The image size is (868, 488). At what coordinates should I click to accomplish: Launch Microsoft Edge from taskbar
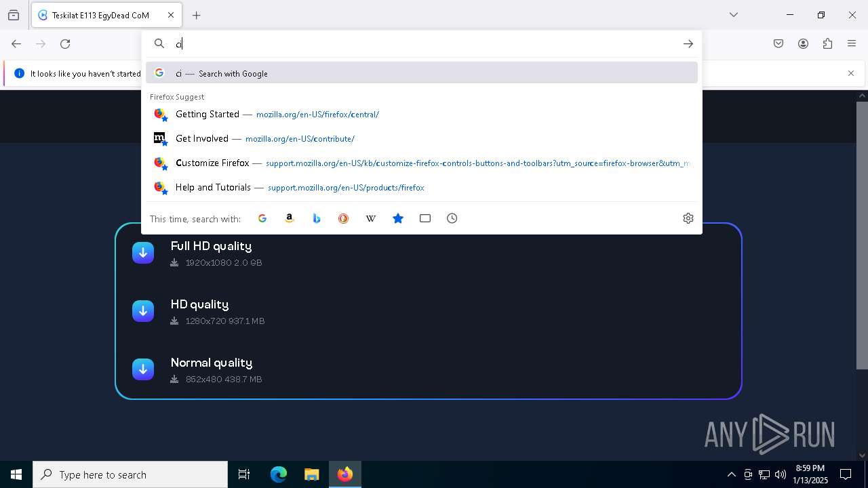coord(279,474)
